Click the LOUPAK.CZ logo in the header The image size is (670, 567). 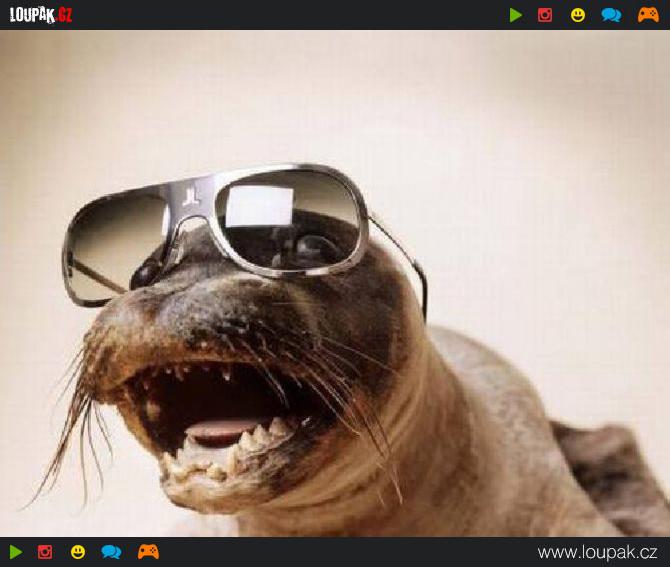tap(41, 15)
